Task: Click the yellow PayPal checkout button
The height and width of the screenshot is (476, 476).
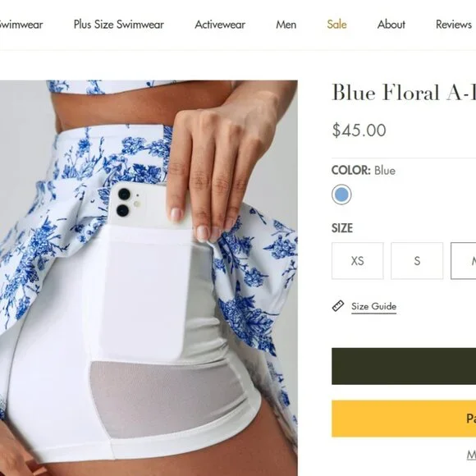Action: click(404, 419)
